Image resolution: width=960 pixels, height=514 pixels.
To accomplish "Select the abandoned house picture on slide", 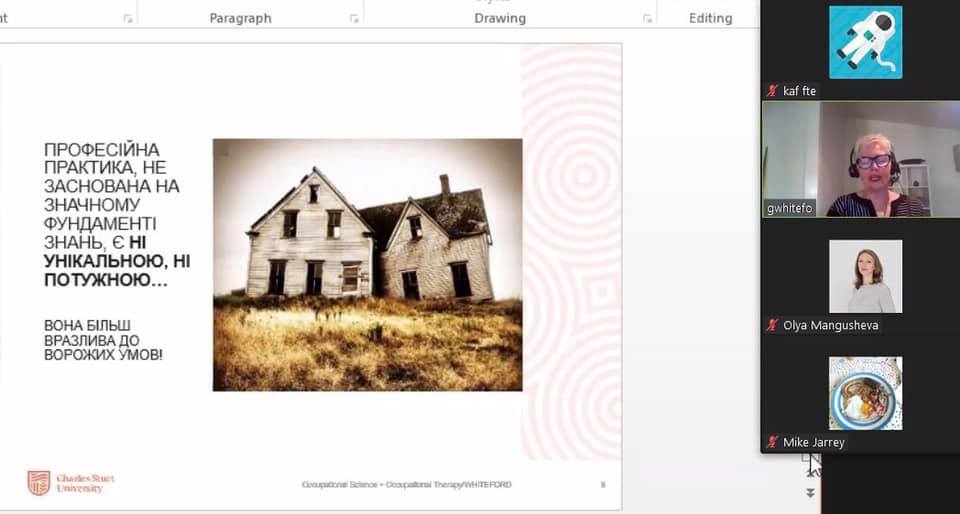I will (367, 264).
